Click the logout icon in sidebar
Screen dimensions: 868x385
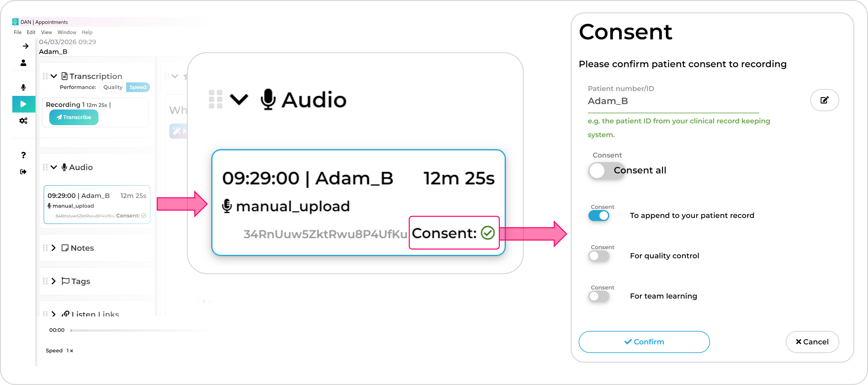23,172
